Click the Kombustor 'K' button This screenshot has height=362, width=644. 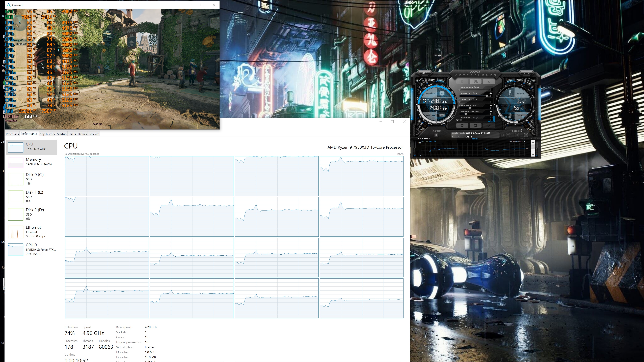pos(462,81)
